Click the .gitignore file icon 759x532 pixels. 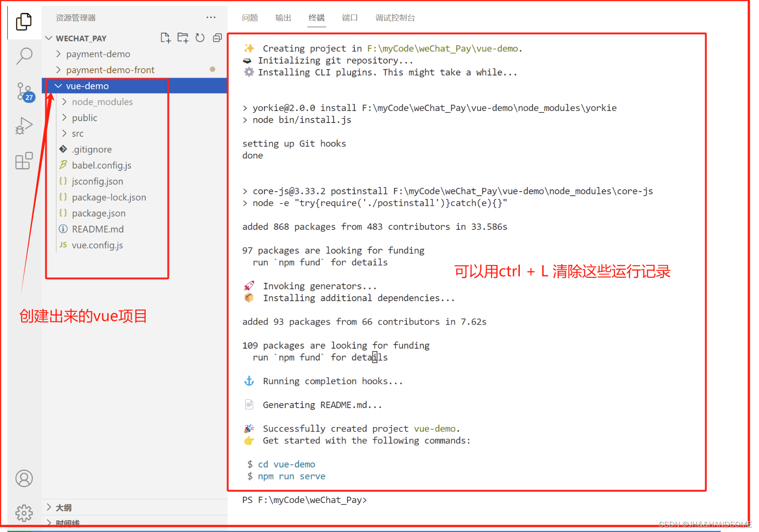pos(63,149)
